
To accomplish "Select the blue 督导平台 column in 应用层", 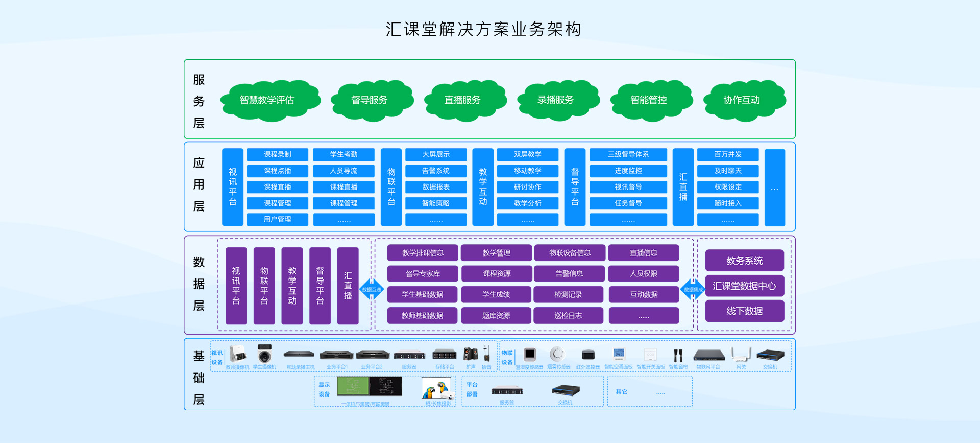I will coord(575,187).
